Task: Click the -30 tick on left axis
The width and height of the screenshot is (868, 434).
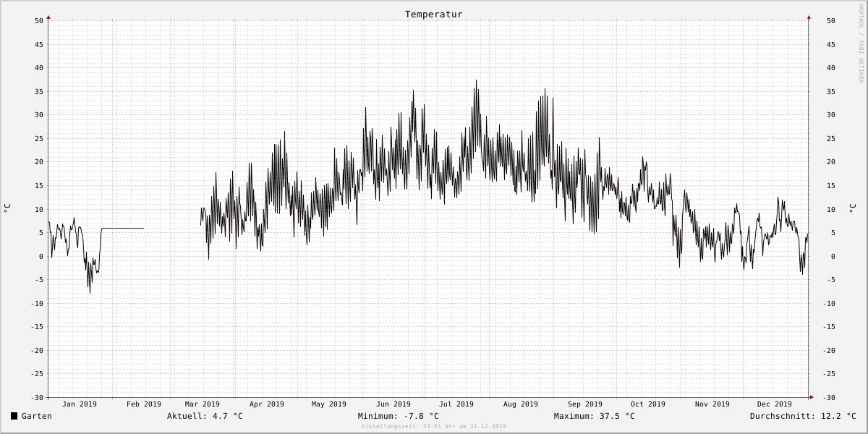Action: tap(37, 397)
